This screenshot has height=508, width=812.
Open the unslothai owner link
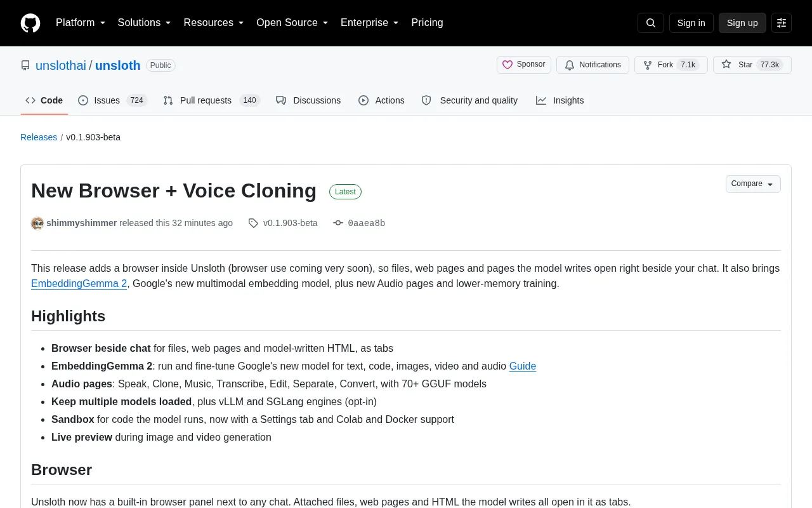(x=61, y=65)
